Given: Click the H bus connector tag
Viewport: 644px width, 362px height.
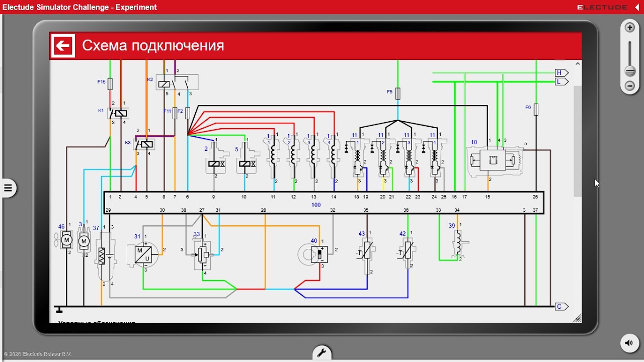Looking at the screenshot, I should coord(561,73).
